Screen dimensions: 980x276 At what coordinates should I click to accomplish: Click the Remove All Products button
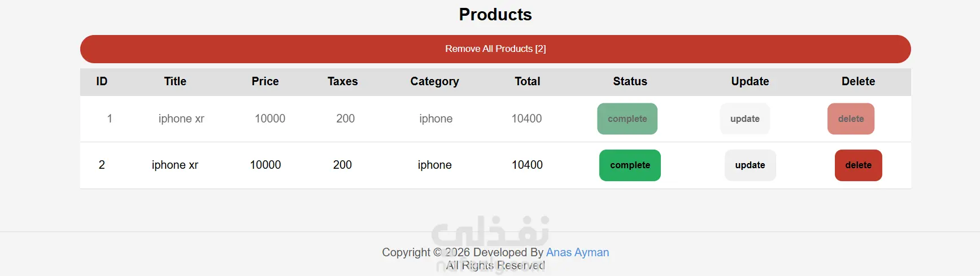tap(495, 49)
